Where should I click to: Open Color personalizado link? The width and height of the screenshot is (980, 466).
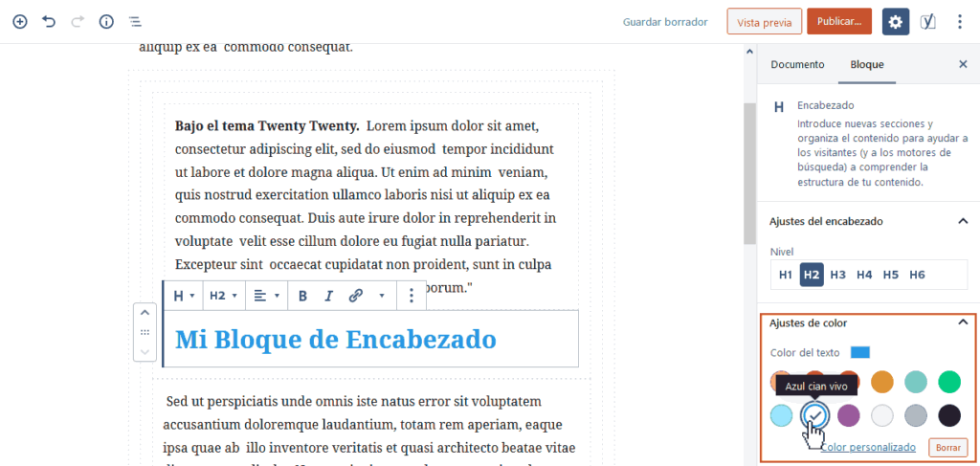point(868,447)
